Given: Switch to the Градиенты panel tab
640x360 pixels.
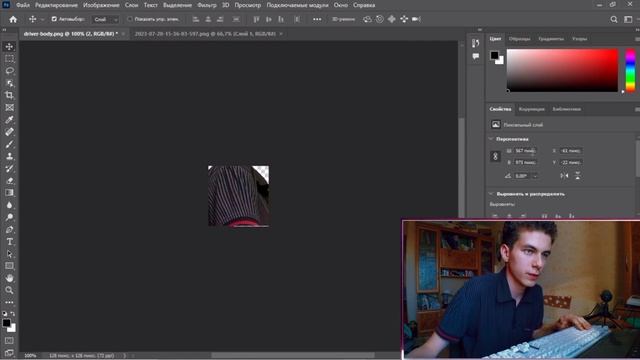Looking at the screenshot, I should pos(551,39).
